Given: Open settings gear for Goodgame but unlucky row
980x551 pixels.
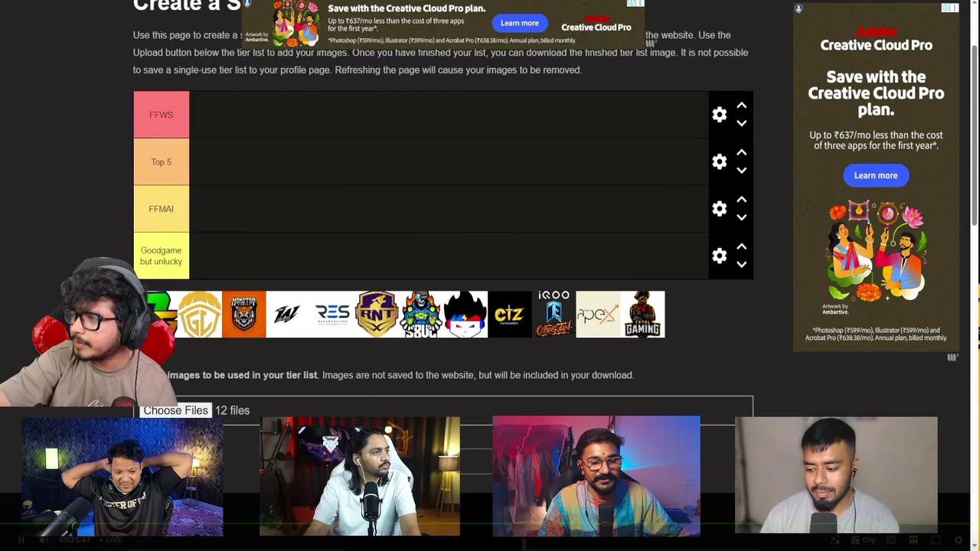Looking at the screenshot, I should 719,256.
